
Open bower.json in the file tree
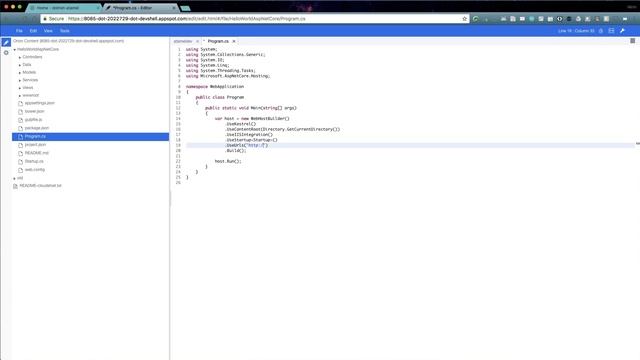point(34,111)
